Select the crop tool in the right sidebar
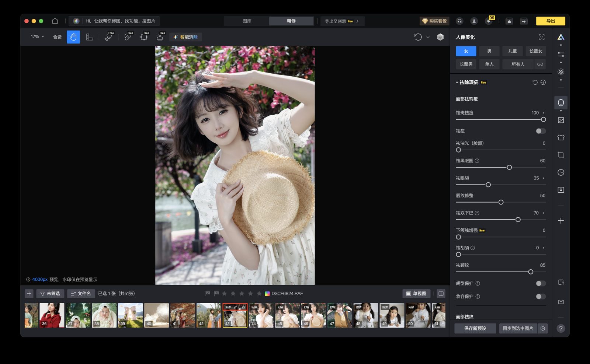590x364 pixels. coord(561,155)
